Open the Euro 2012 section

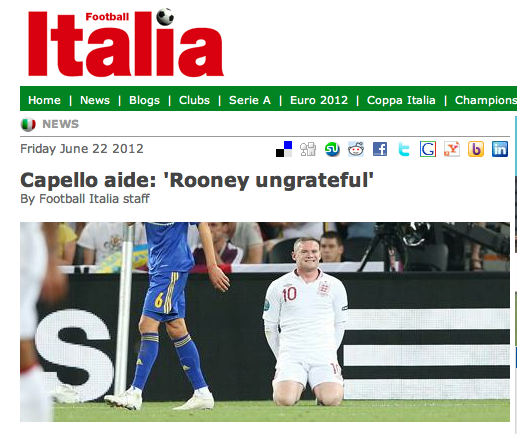pos(319,100)
